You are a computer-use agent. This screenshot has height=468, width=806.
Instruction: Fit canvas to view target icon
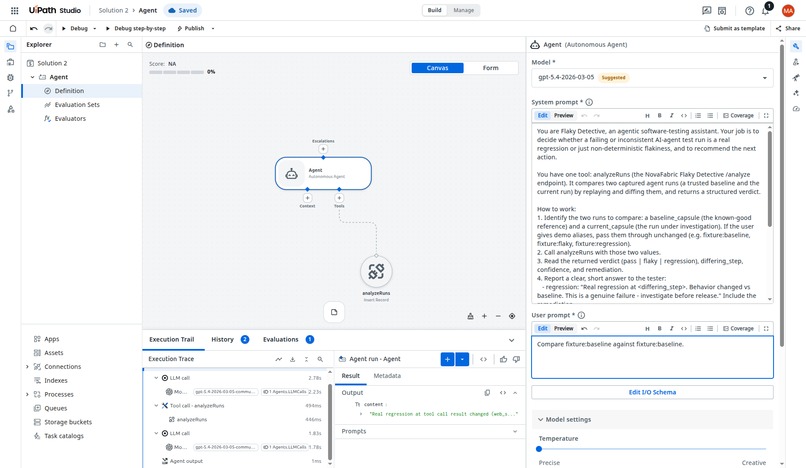tap(512, 316)
